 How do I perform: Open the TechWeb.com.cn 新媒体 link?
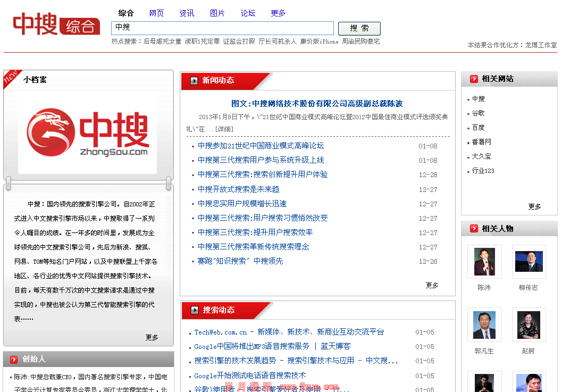point(289,332)
